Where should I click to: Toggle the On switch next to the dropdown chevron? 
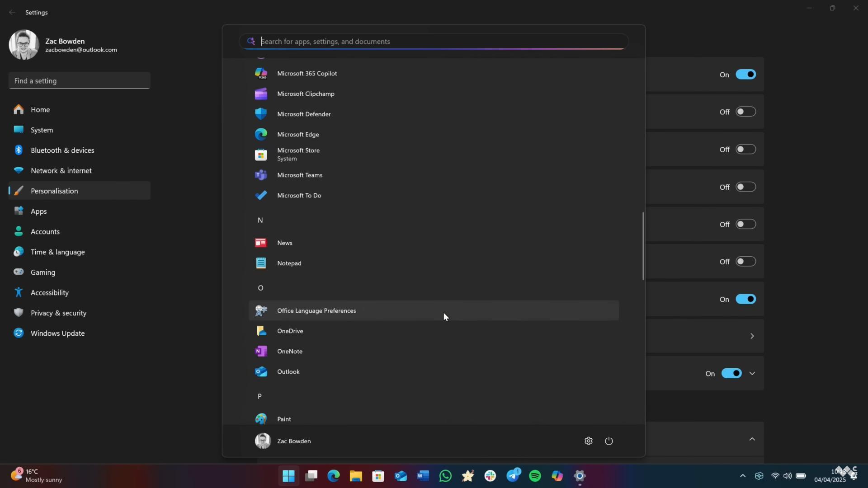pos(731,373)
